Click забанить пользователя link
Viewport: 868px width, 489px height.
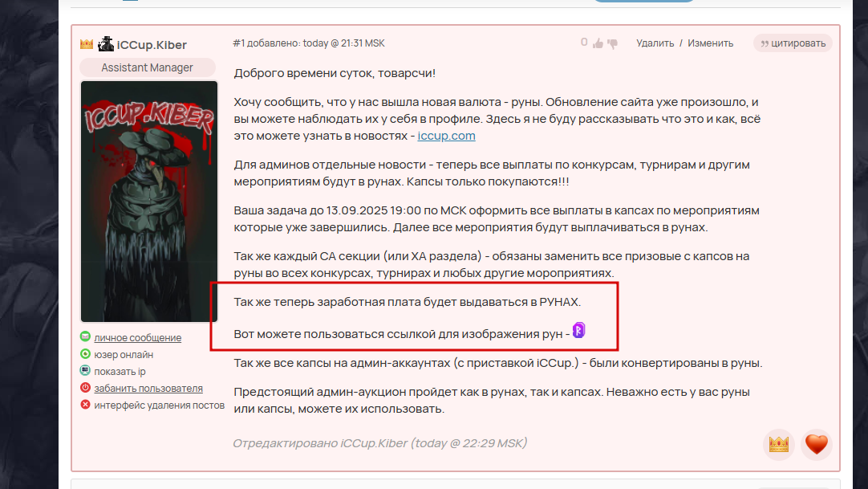(x=148, y=388)
